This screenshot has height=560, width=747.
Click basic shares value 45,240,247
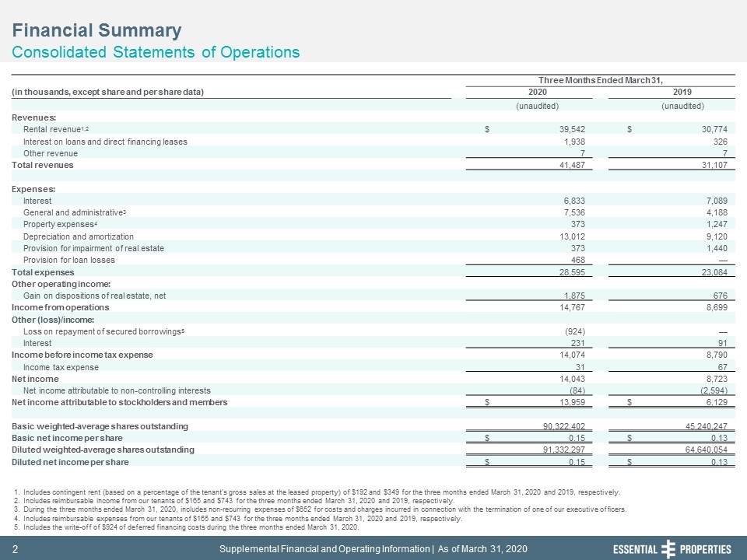707,426
